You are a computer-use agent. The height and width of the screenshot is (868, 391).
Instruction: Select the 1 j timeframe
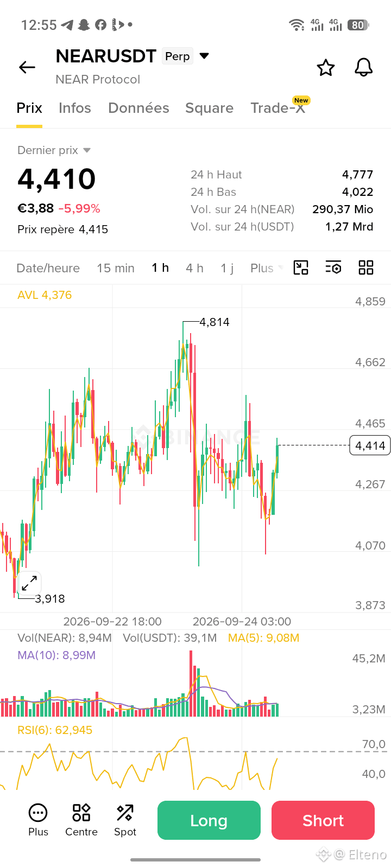pyautogui.click(x=227, y=268)
